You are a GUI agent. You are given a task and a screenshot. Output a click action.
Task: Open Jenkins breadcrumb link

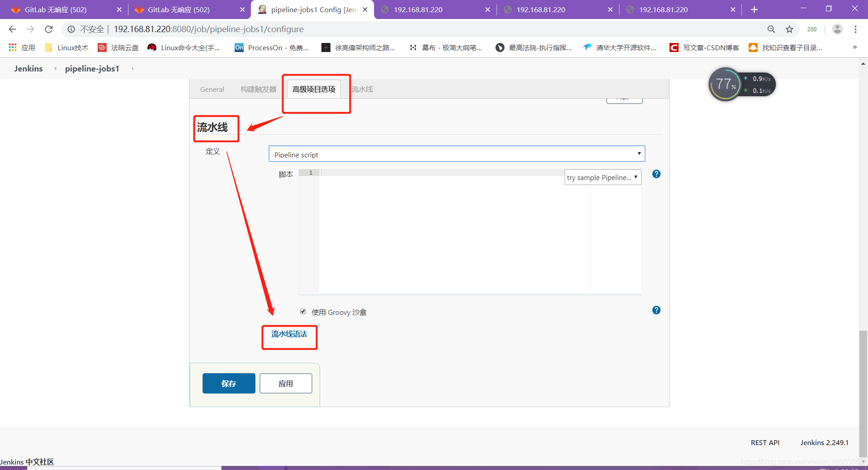[x=28, y=69]
